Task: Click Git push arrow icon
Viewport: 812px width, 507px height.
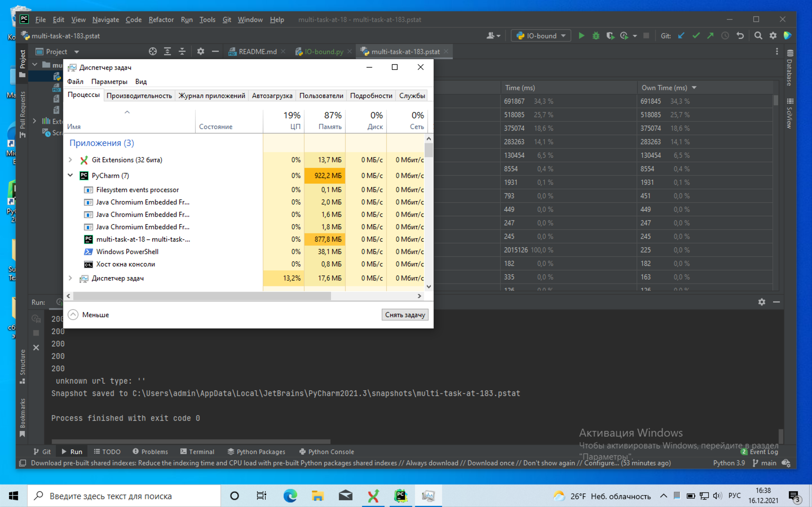Action: pos(710,35)
